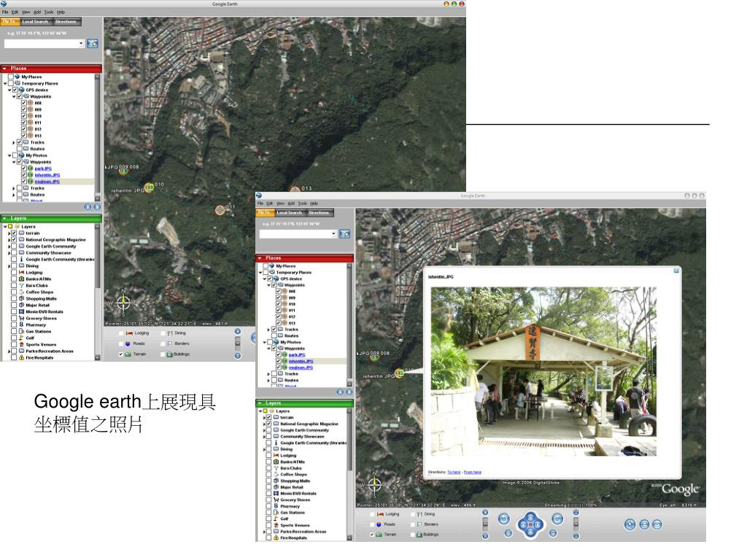Uncheck waypoint 008 in back window Places panel
Viewport: 747px width, 560px height.
pyautogui.click(x=24, y=103)
